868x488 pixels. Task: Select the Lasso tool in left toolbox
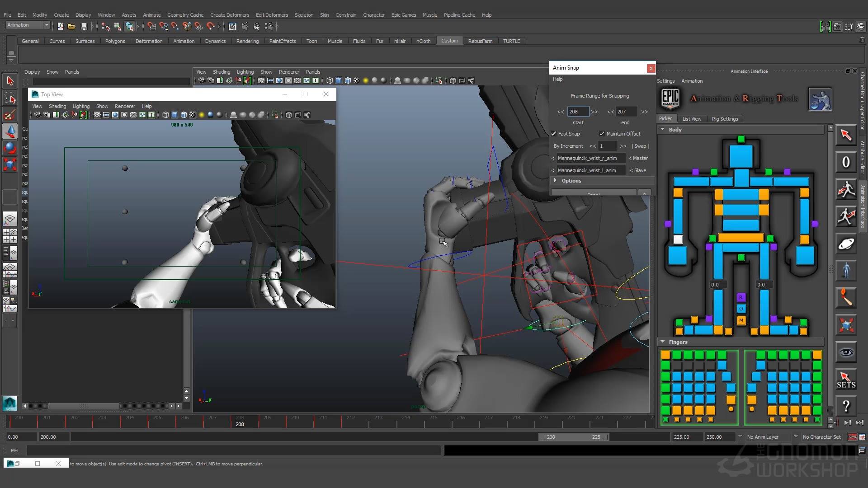10,98
